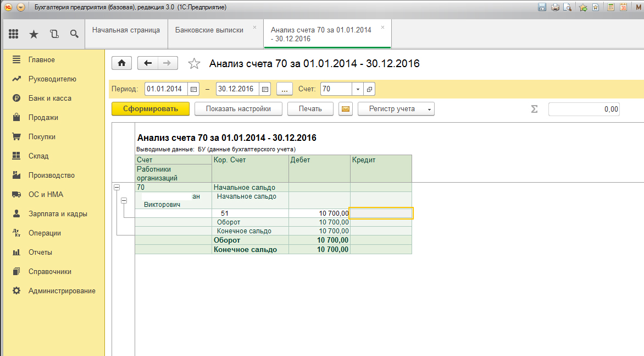Send report by email envelope icon
Screen dimensions: 644x356
345,109
